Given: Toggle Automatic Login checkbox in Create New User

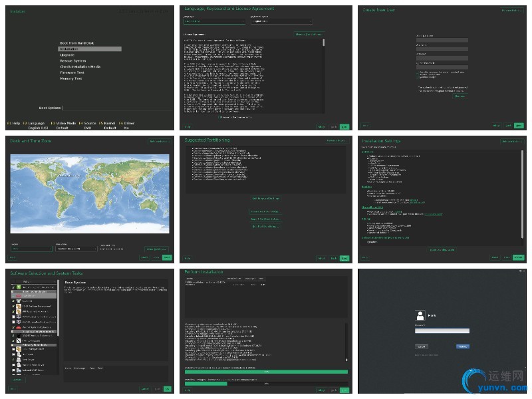Looking at the screenshot, I should pyautogui.click(x=418, y=77).
